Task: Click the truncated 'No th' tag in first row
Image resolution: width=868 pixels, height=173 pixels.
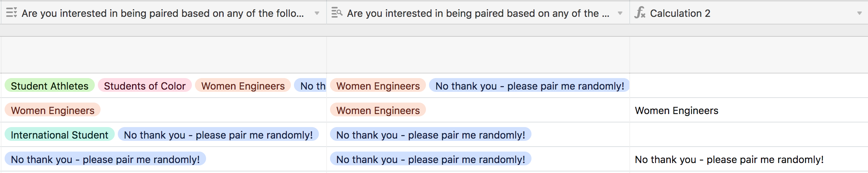Action: pos(310,86)
